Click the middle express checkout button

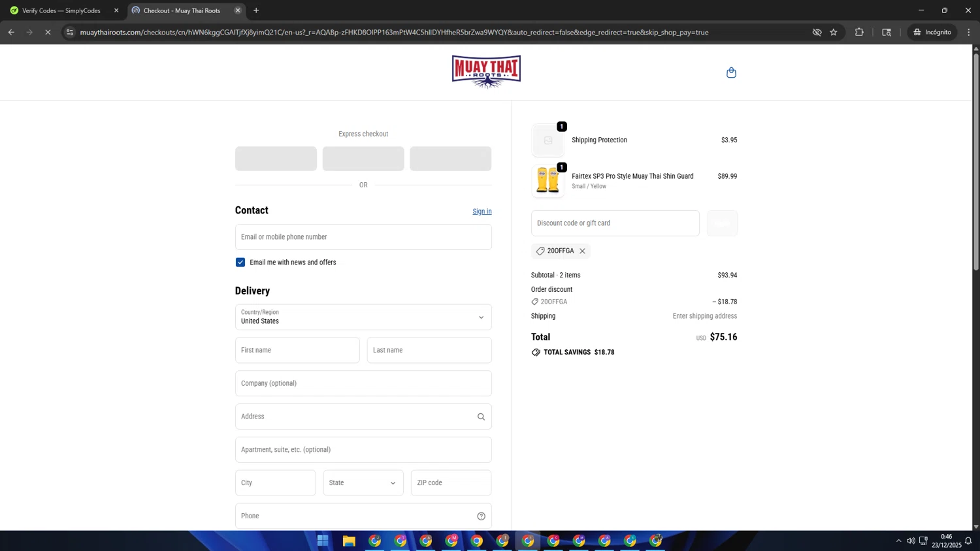(x=363, y=159)
